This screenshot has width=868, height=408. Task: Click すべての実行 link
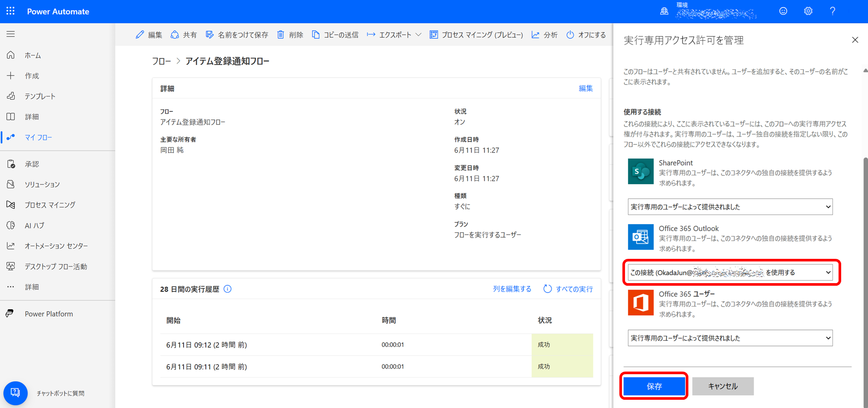(x=568, y=289)
